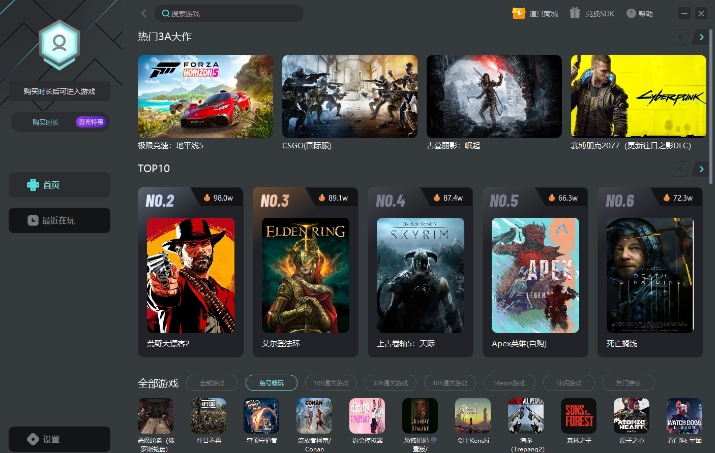Open the NO.5 Apex Legends card

(x=535, y=272)
